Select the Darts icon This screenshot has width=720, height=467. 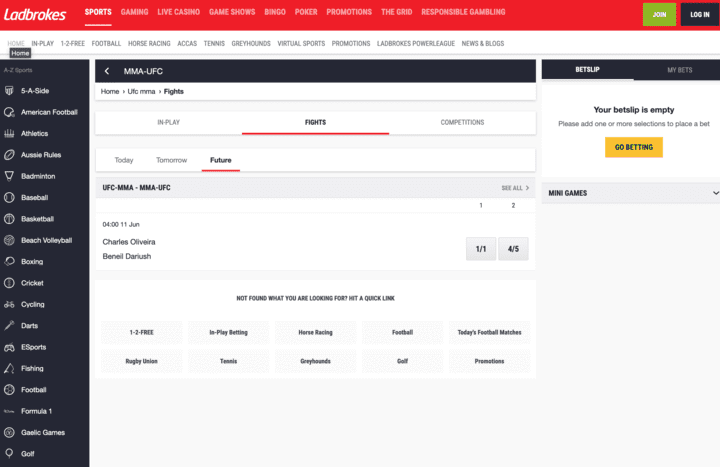click(x=9, y=326)
